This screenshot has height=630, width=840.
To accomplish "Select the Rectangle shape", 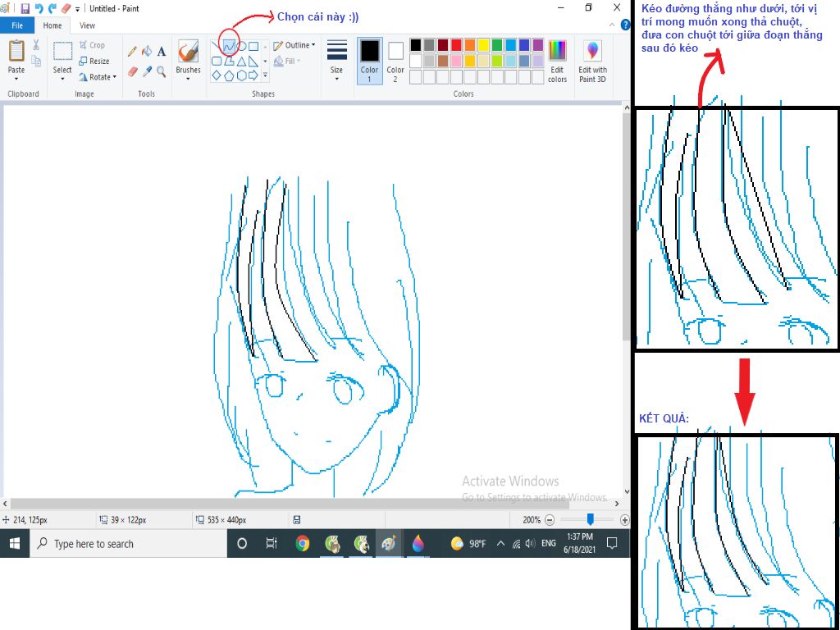I will click(254, 47).
